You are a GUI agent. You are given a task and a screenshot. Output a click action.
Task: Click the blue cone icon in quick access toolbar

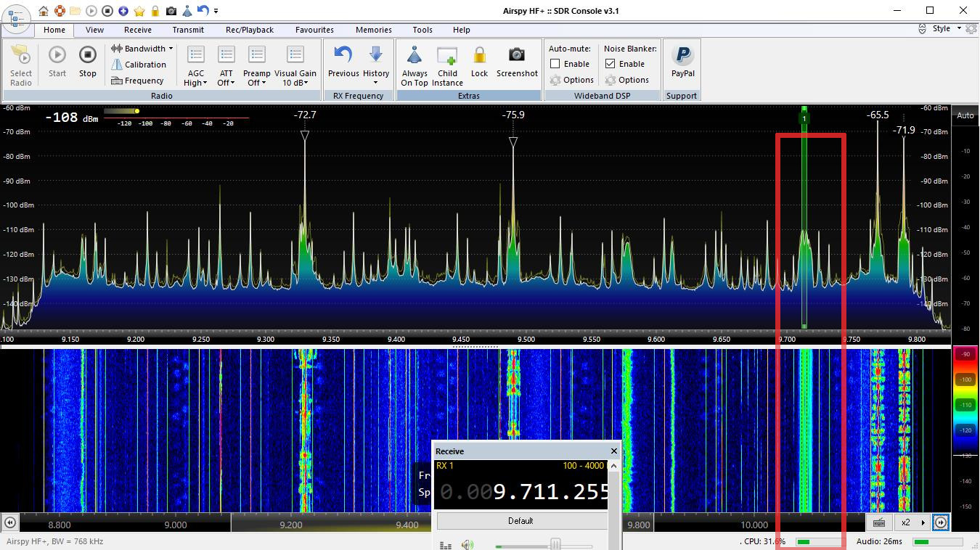point(187,11)
